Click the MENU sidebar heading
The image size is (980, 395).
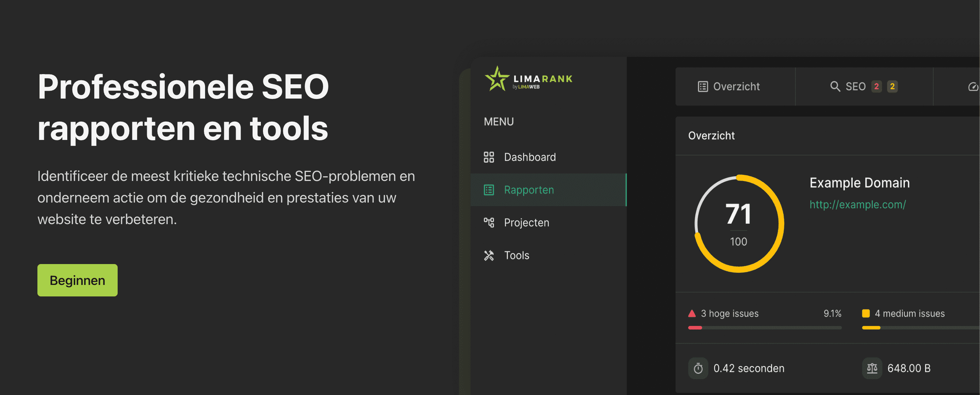coord(499,122)
